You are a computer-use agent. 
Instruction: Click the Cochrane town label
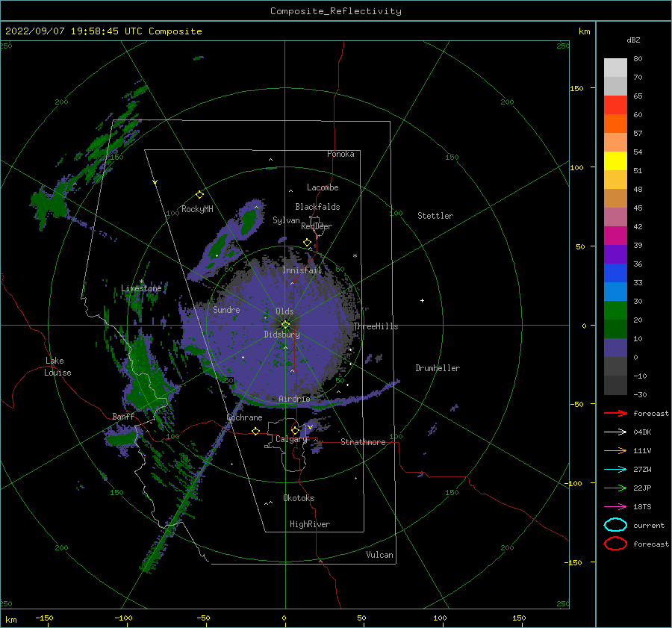tap(244, 417)
